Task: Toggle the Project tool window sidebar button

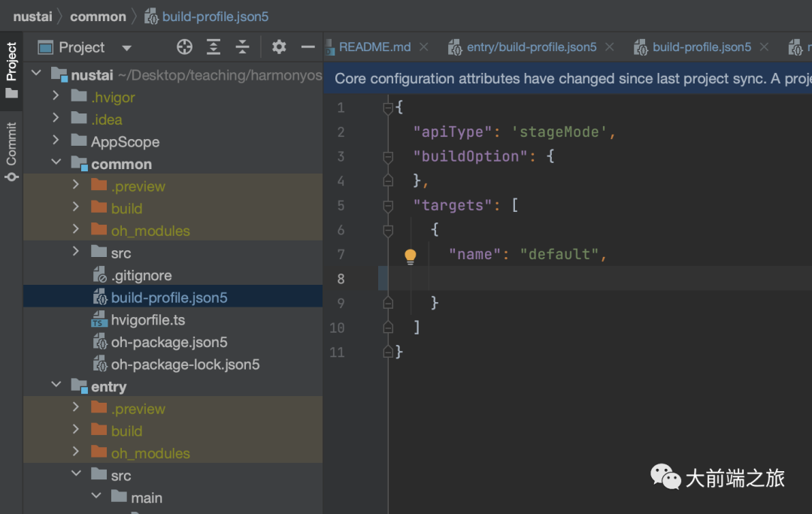Action: coord(11,69)
